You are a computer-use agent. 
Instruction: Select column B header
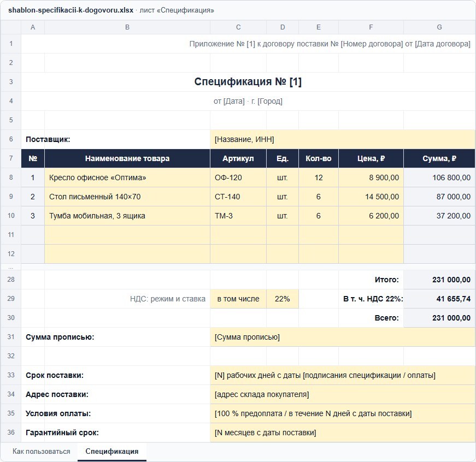(x=127, y=27)
